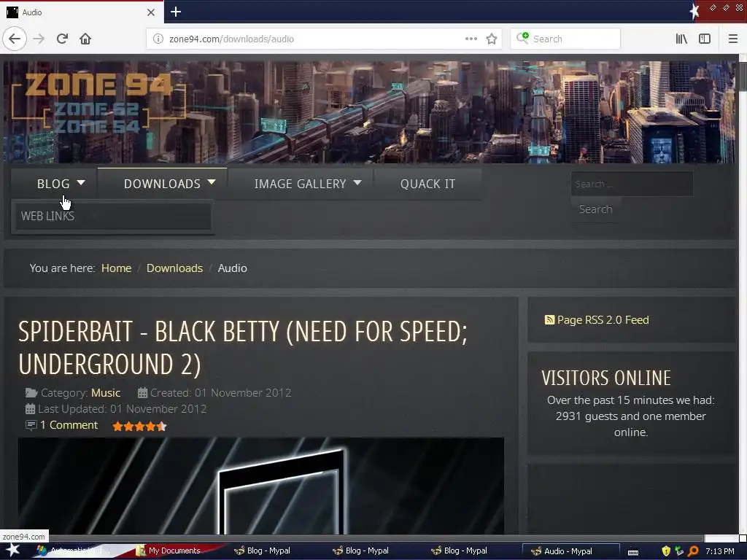Open a new tab with the plus button
Screen dimensions: 747x560
click(x=176, y=12)
